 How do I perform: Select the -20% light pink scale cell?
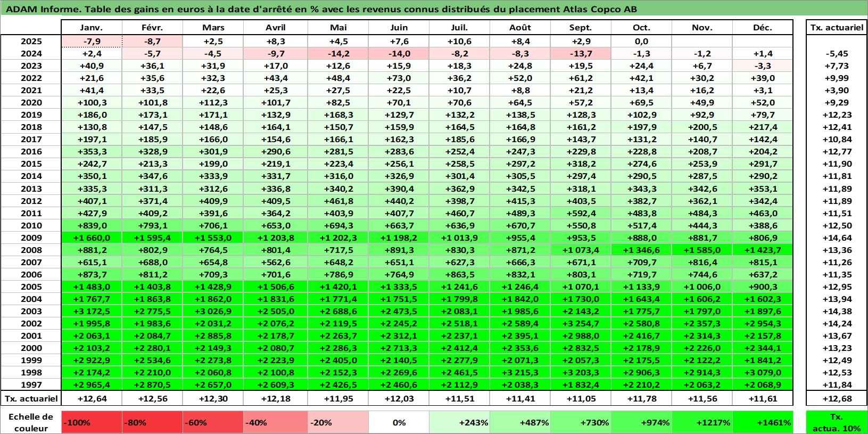[x=338, y=422]
